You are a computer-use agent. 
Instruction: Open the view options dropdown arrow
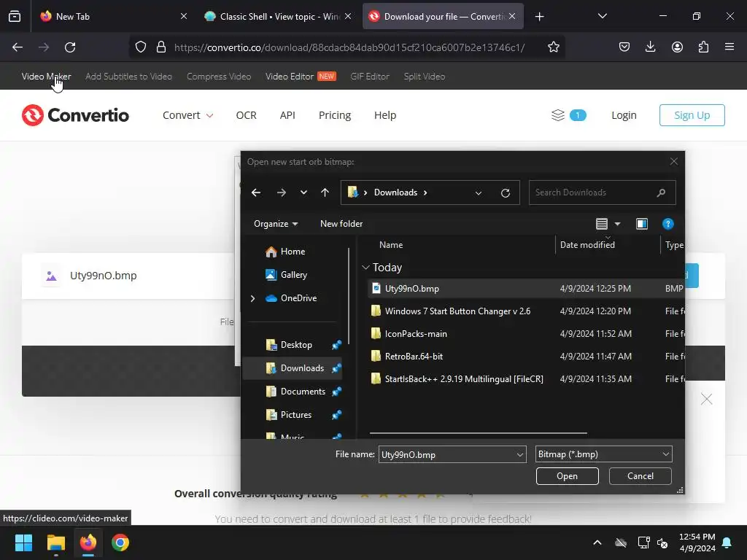tap(617, 224)
